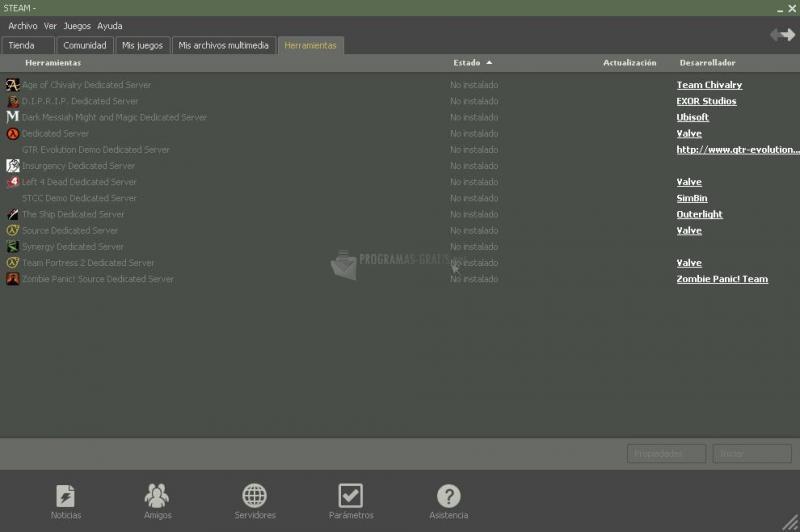Click the Zombie Panic server icon
This screenshot has width=800, height=532.
pos(13,279)
